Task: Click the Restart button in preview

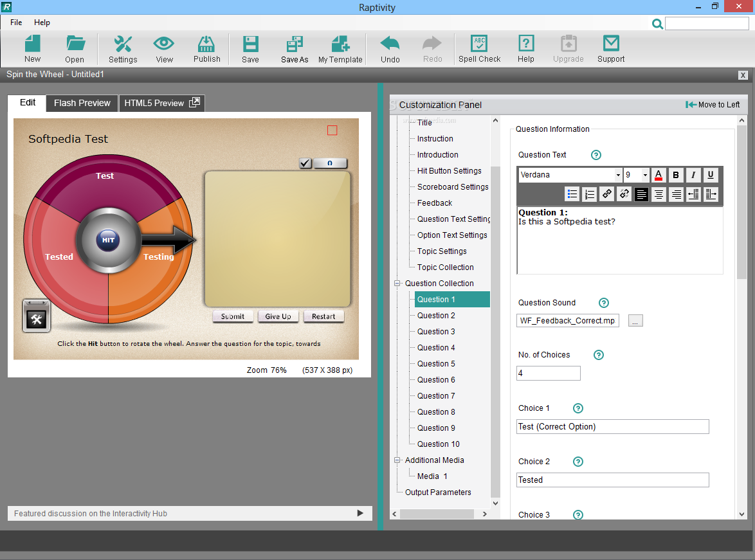Action: [323, 316]
